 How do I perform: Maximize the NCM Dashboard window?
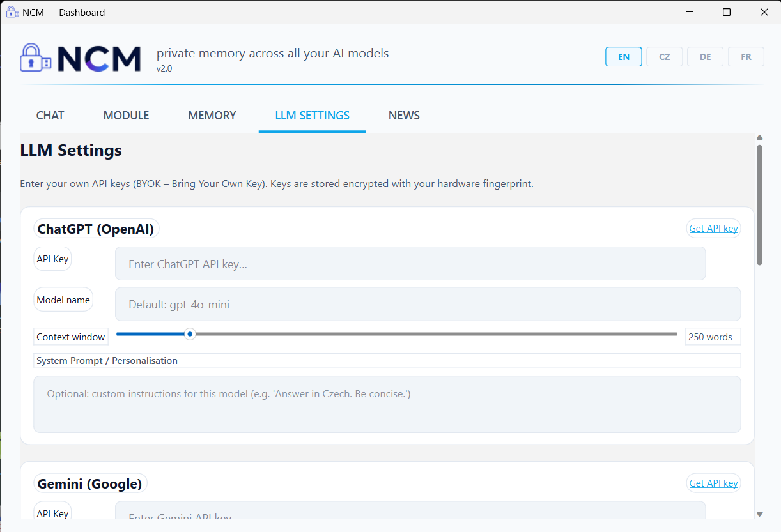pos(727,12)
